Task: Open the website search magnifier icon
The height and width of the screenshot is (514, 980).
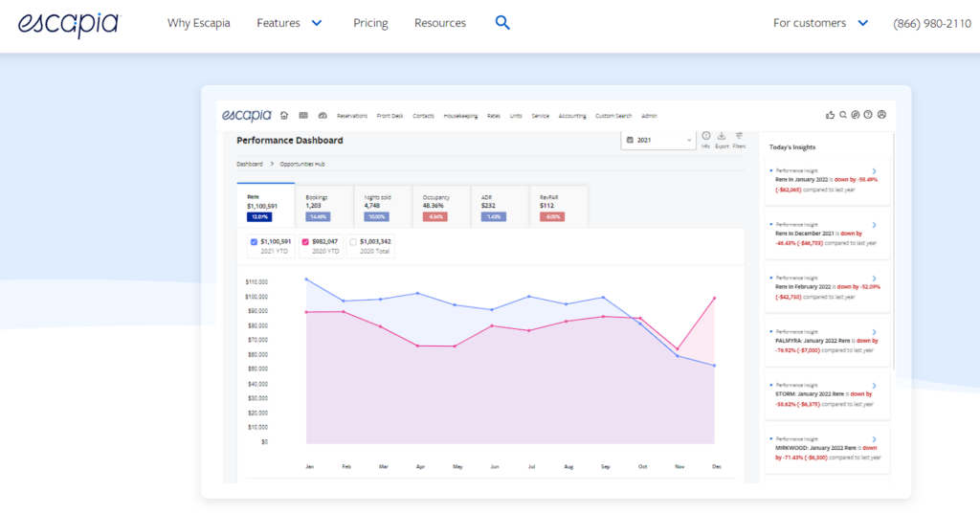Action: pyautogui.click(x=502, y=23)
